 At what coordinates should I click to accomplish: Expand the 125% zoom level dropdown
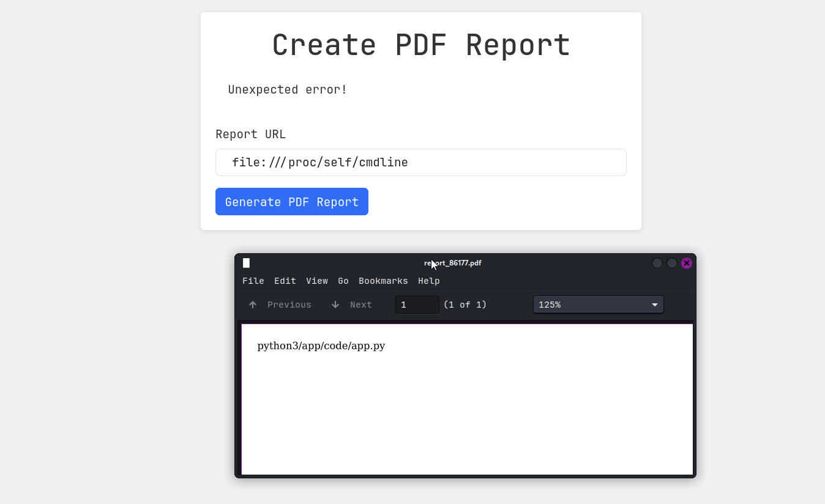coord(598,305)
